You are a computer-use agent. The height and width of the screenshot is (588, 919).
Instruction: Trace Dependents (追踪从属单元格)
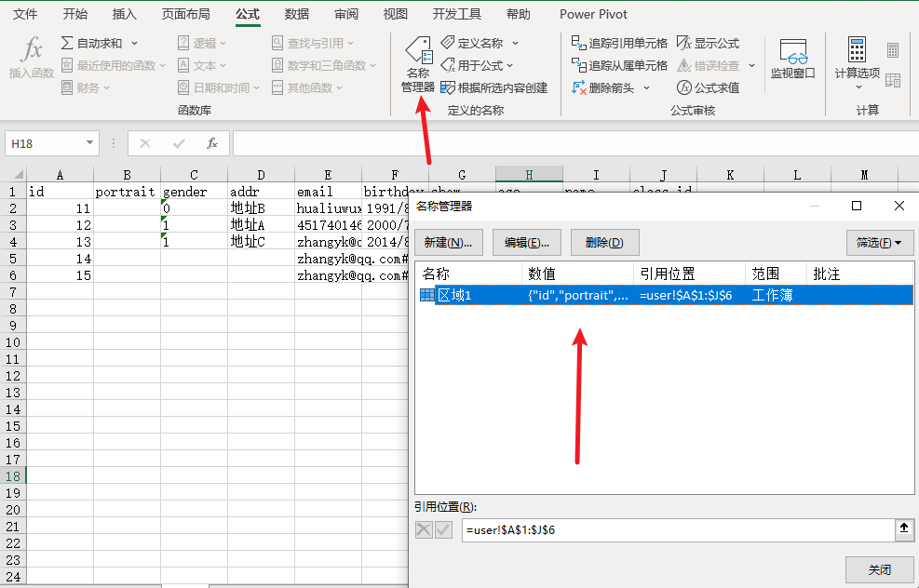pyautogui.click(x=619, y=66)
